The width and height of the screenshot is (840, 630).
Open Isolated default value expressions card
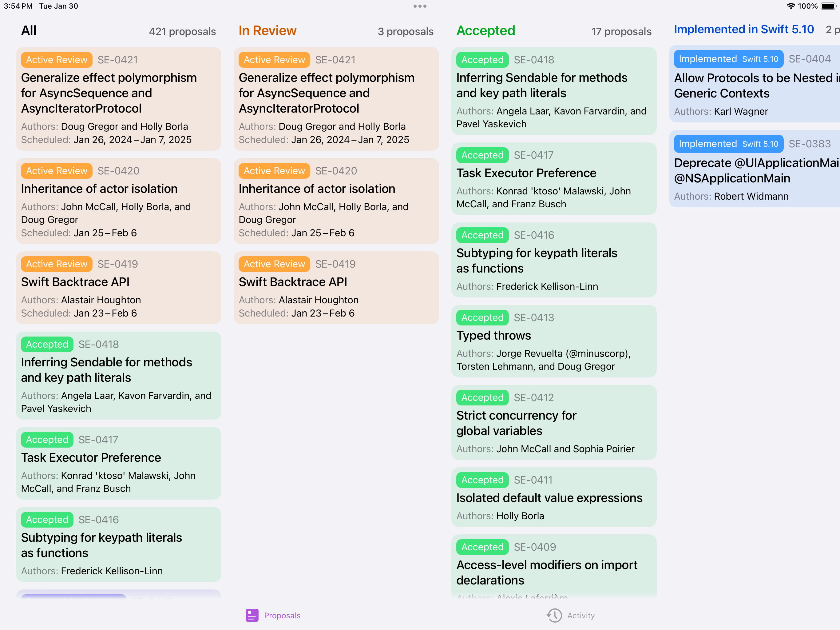pyautogui.click(x=554, y=496)
